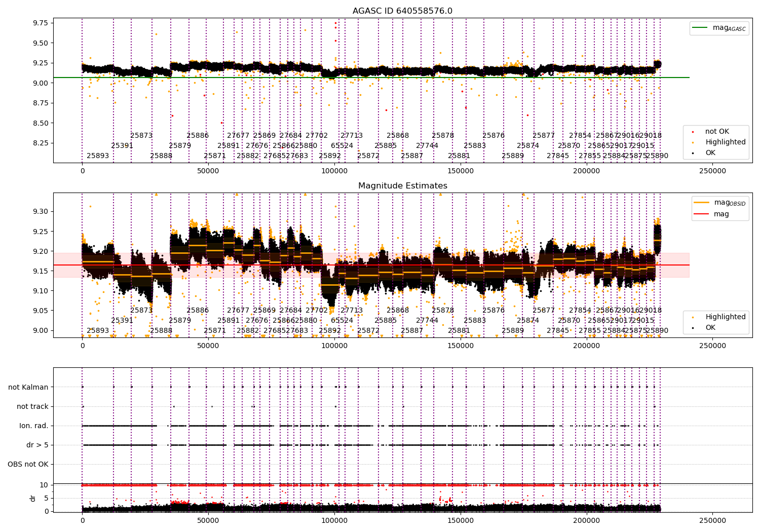Click obsid label 27713 in top plot
760x532 pixels.
(352, 135)
